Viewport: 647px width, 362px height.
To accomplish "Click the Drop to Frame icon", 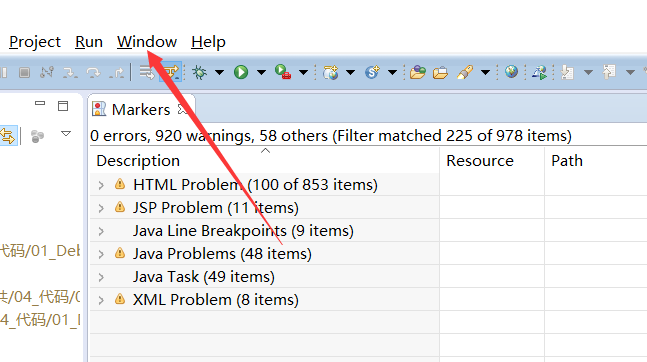I will tap(146, 73).
